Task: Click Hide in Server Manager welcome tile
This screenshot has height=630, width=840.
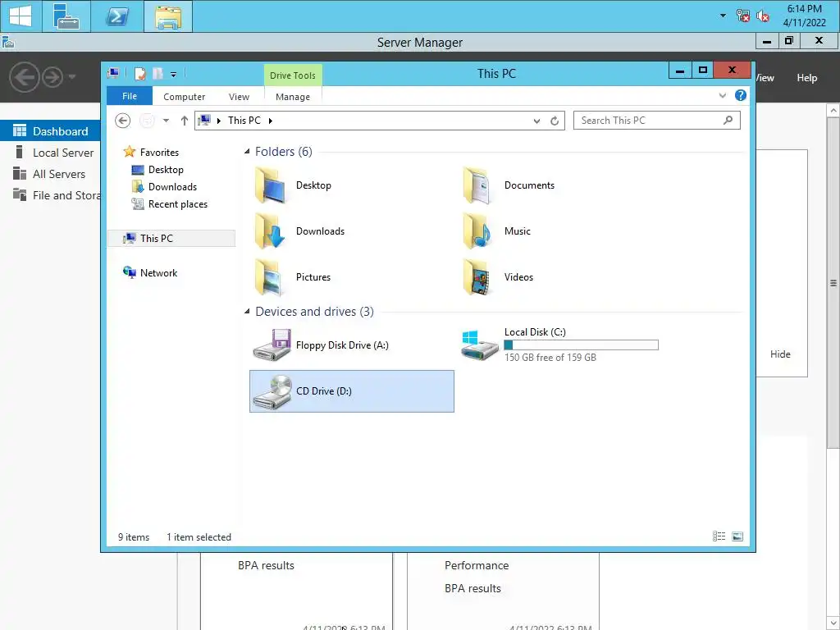Action: 780,354
